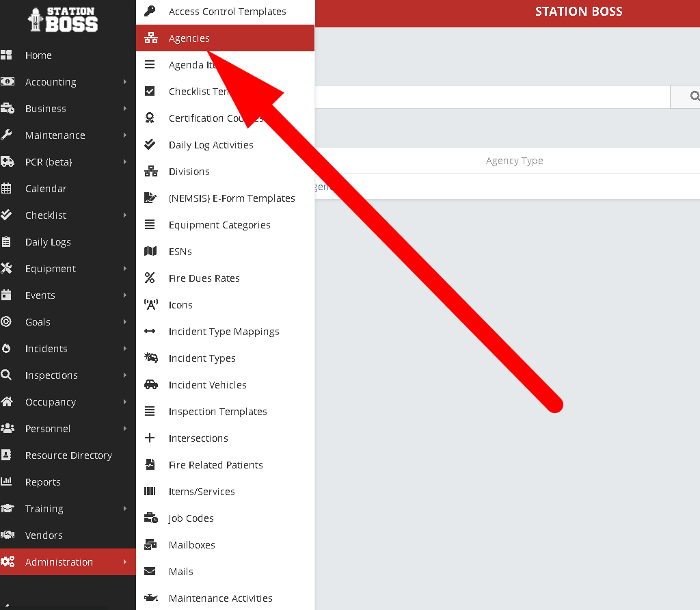Click the Fire Dues Rates percent icon

[150, 278]
